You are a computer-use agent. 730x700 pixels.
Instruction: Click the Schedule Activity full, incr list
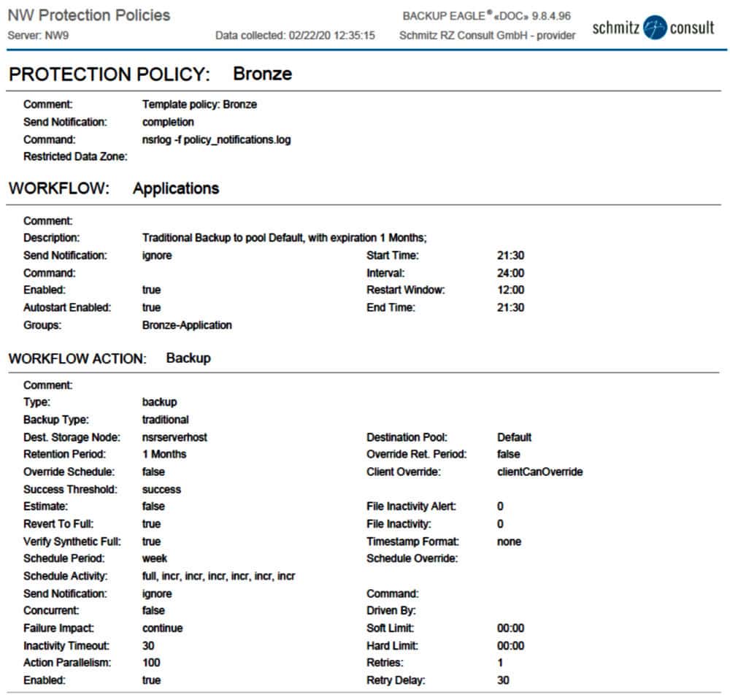click(x=218, y=577)
